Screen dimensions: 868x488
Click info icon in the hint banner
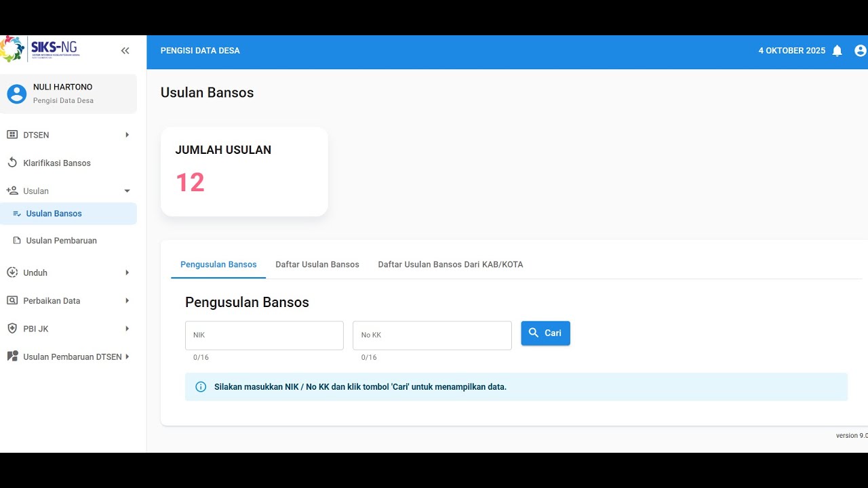coord(201,387)
